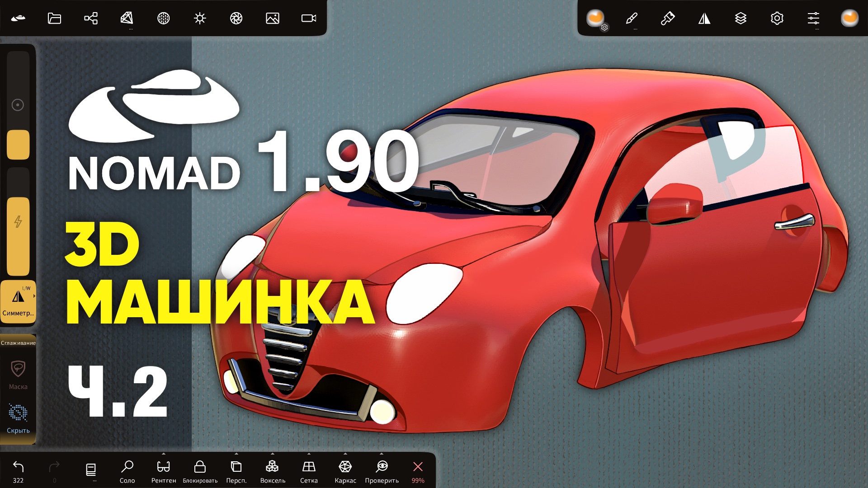Viewport: 868px width, 488px height.
Task: Select the video camera icon in top bar
Action: 309,18
